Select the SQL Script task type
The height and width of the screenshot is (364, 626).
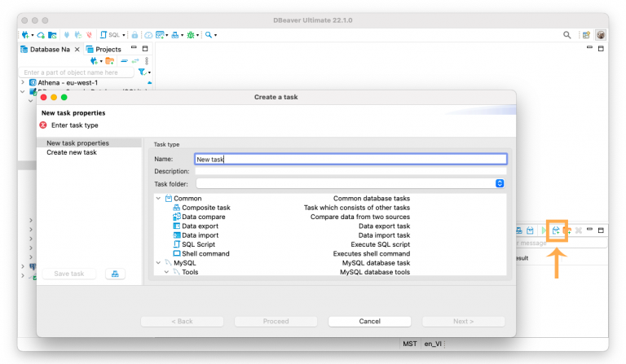198,244
